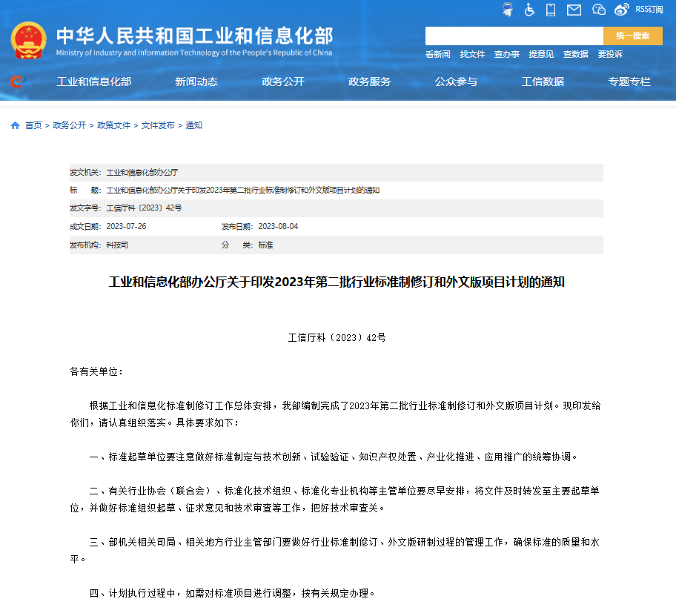Screen dimensions: 676x616
Task: Open the Weibo icon
Action: click(621, 10)
